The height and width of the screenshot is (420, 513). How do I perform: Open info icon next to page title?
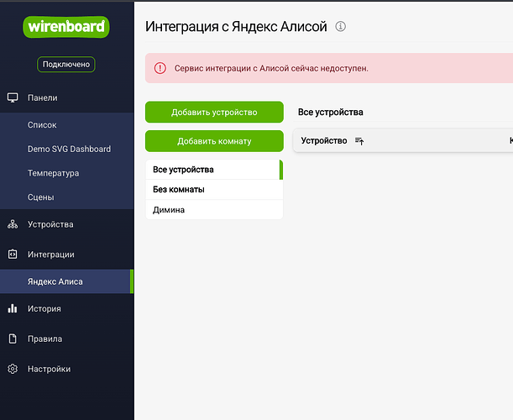pos(340,26)
